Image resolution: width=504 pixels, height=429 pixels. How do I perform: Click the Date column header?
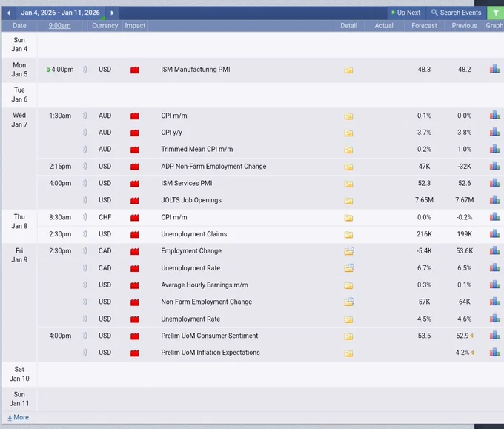pyautogui.click(x=19, y=26)
